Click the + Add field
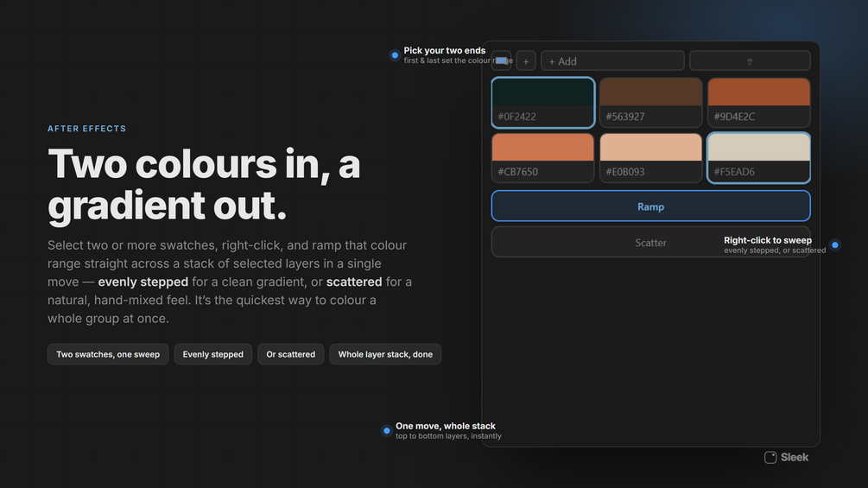Screen dimensions: 868x488 [612, 60]
